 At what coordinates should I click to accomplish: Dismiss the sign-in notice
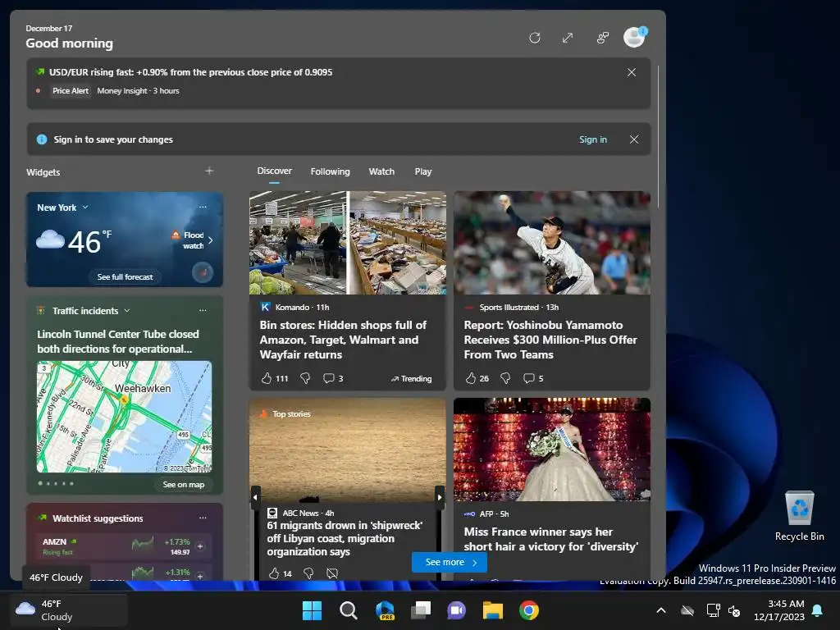coord(634,139)
